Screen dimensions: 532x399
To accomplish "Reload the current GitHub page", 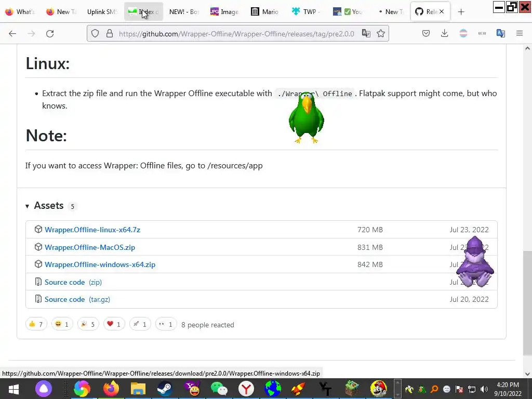I will pos(50,34).
